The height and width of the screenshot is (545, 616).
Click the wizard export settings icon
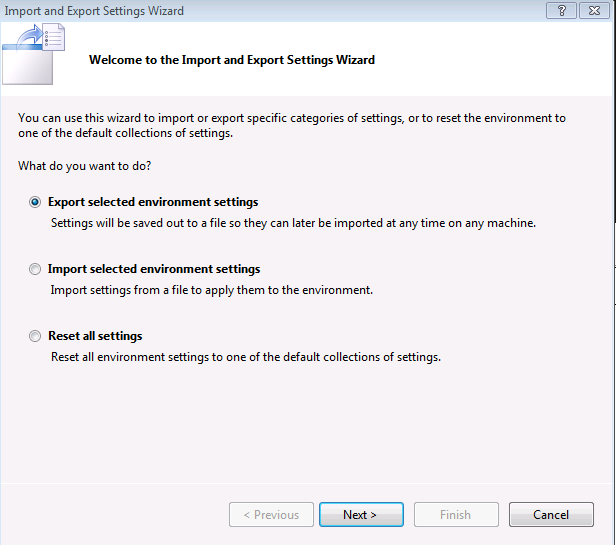[33, 54]
